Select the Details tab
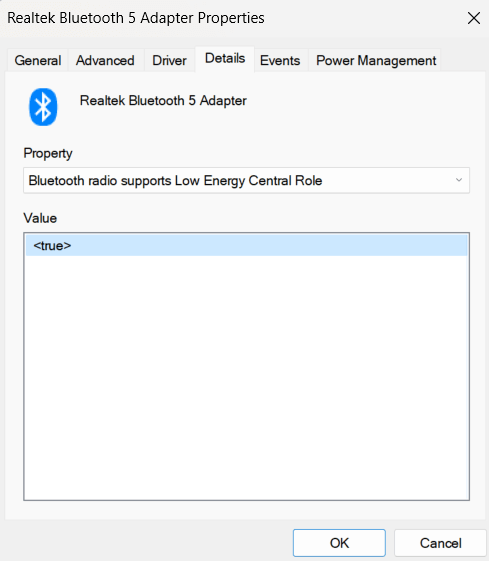Image resolution: width=489 pixels, height=561 pixels. pyautogui.click(x=225, y=59)
